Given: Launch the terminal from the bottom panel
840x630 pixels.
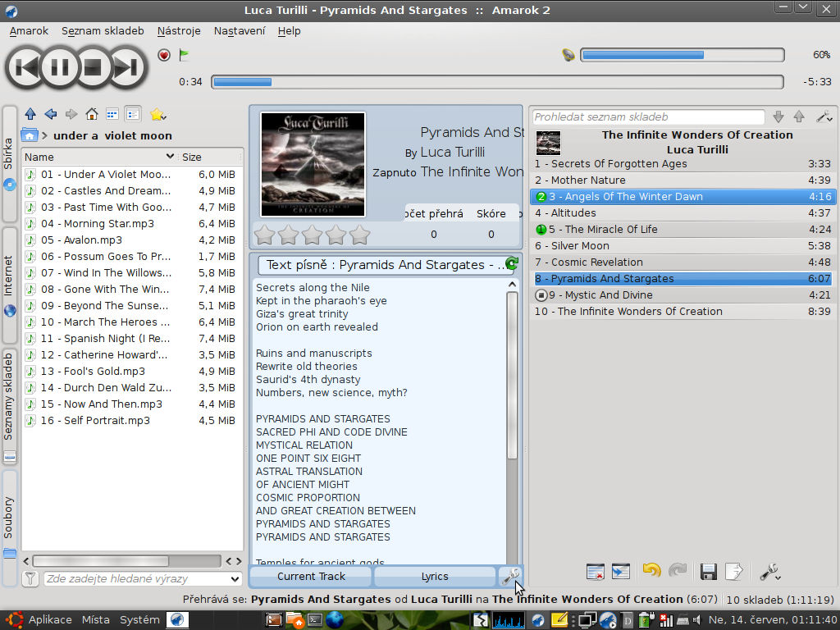Looking at the screenshot, I should coord(314,620).
